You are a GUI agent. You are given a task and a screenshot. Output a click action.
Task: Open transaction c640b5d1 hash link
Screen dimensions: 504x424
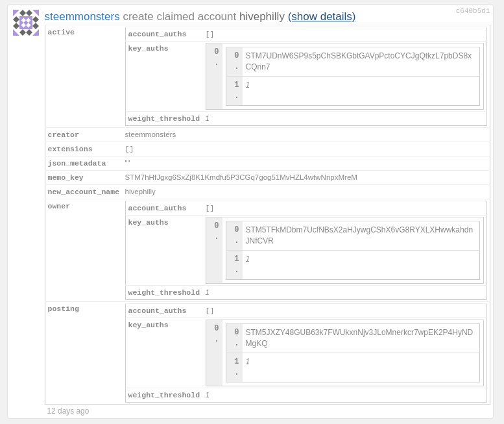coord(473,11)
